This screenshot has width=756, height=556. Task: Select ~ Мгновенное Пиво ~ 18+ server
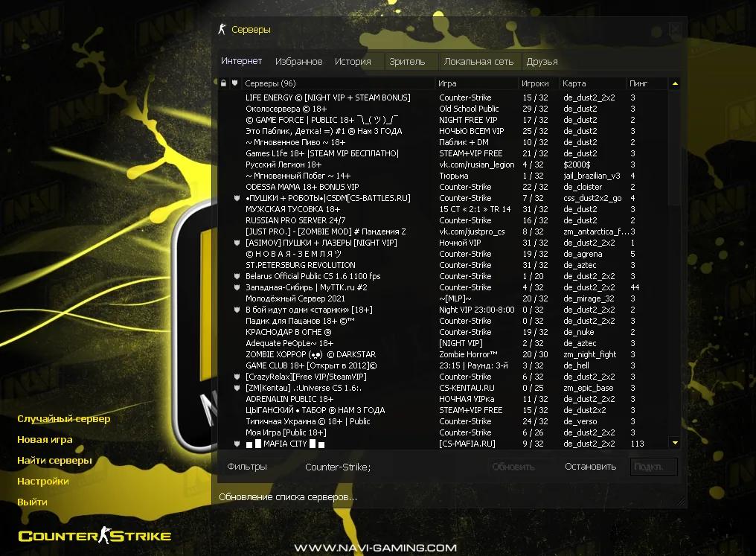(443, 142)
